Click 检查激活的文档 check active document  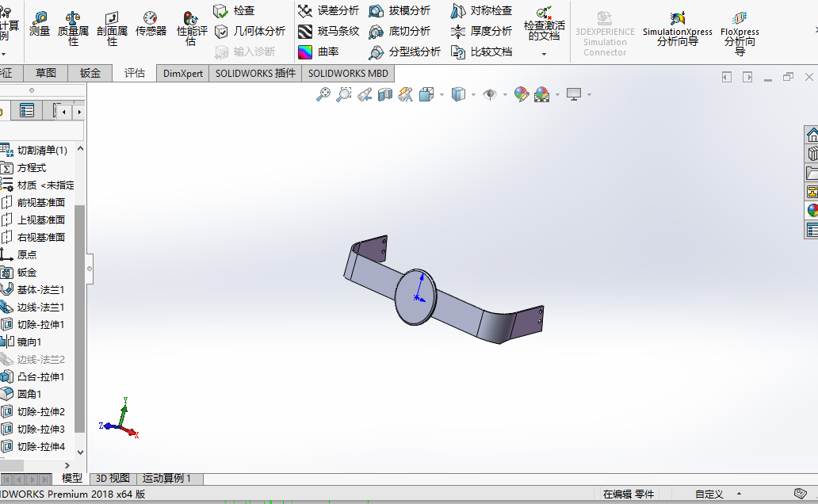(x=544, y=24)
